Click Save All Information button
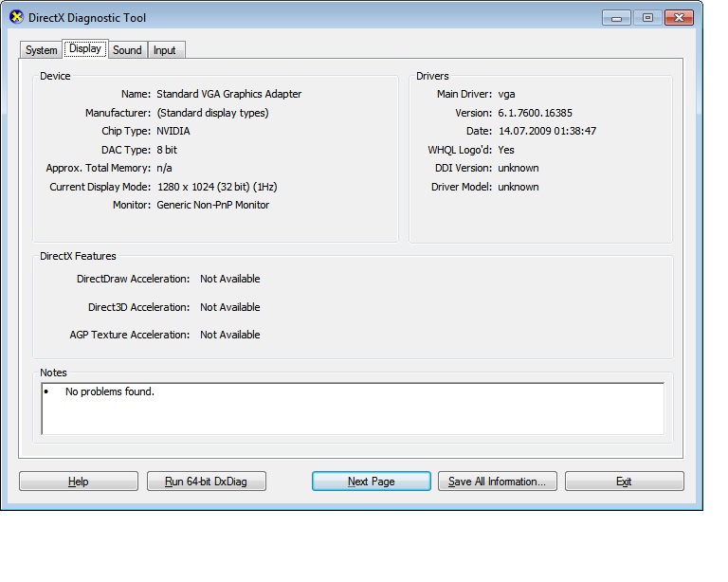 pyautogui.click(x=498, y=482)
